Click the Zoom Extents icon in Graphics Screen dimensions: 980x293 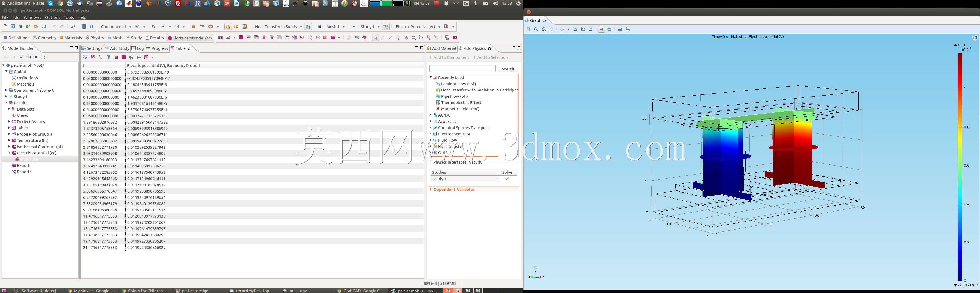[551, 29]
